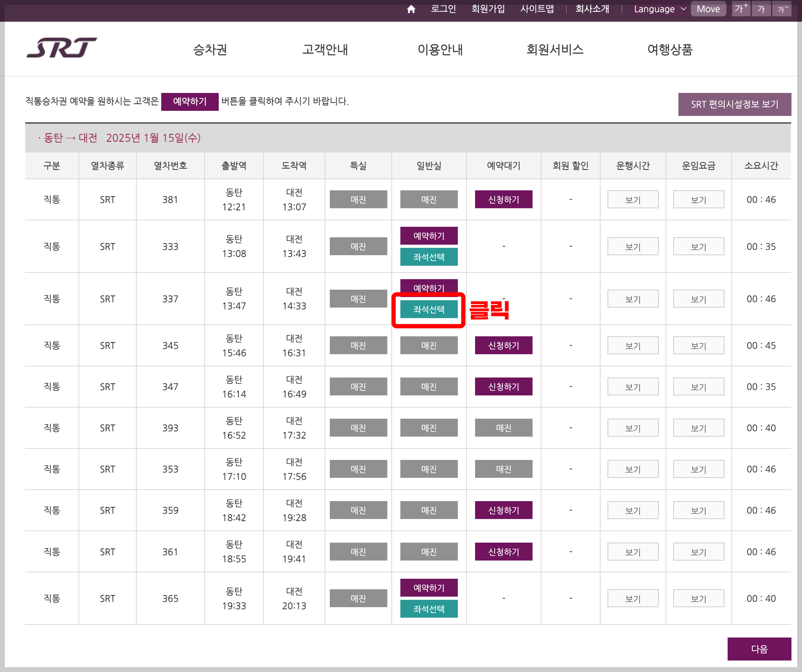Click 예약하기 for train 333

[428, 236]
